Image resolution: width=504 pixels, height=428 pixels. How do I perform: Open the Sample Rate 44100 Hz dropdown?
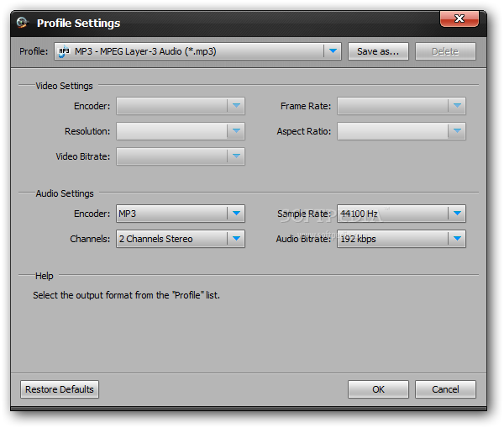(x=402, y=214)
